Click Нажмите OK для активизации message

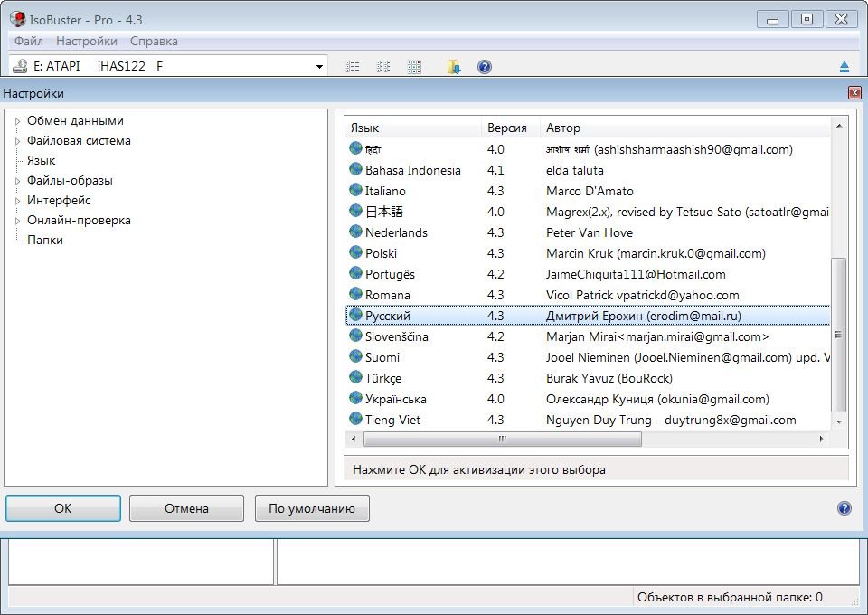[x=479, y=470]
